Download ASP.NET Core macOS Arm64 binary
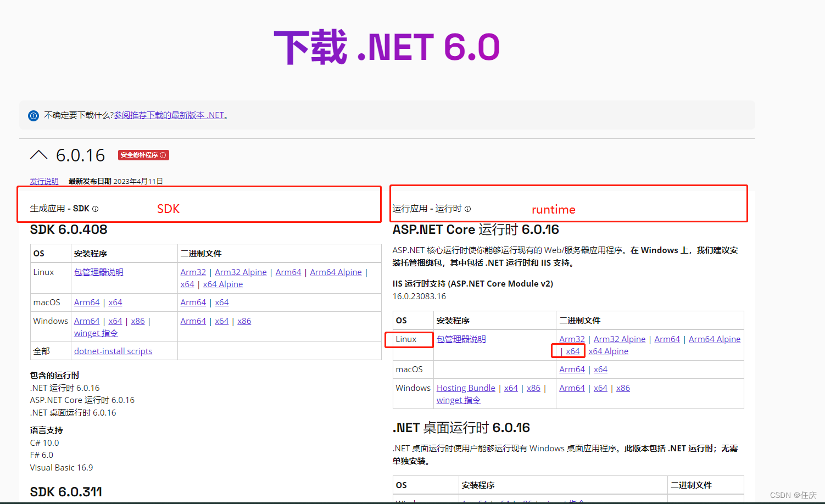The image size is (825, 504). click(572, 369)
